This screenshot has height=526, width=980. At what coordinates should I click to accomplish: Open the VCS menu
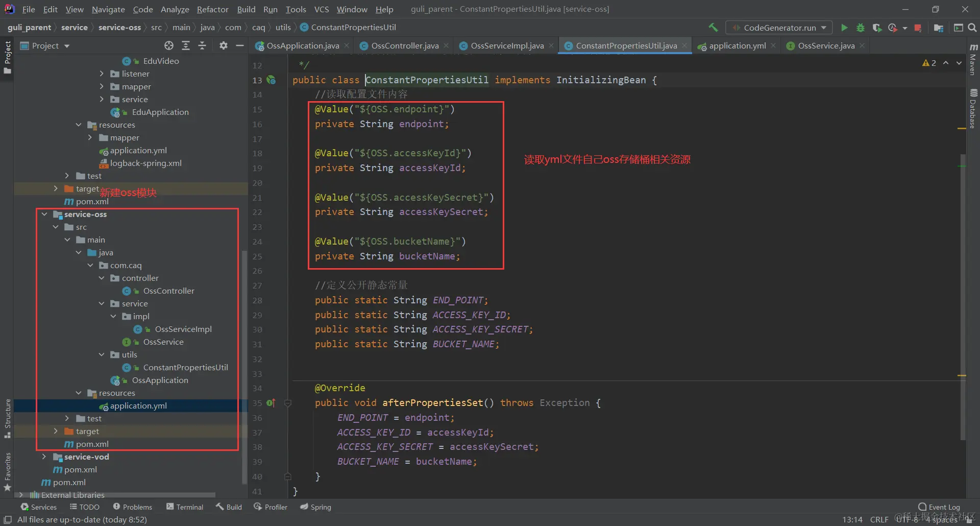click(x=322, y=9)
